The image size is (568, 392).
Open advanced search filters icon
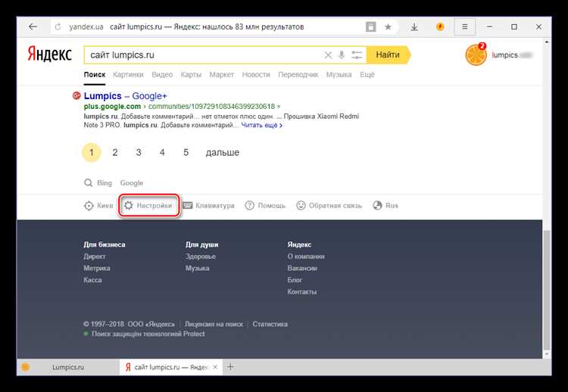(355, 55)
